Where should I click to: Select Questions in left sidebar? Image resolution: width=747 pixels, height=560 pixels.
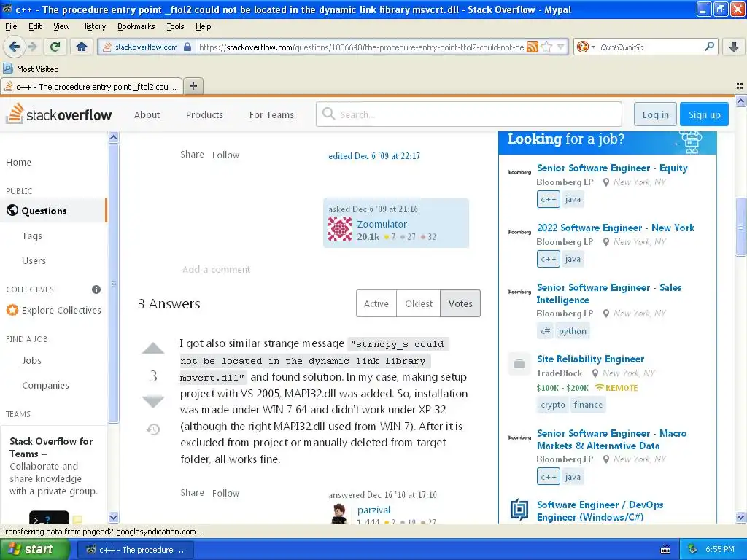[x=53, y=211]
